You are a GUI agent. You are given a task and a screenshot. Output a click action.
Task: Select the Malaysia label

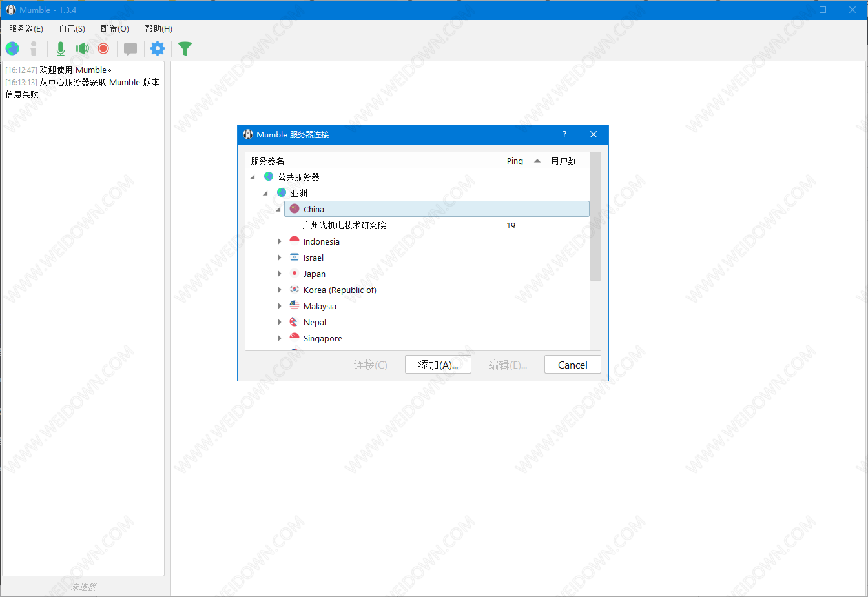(320, 306)
